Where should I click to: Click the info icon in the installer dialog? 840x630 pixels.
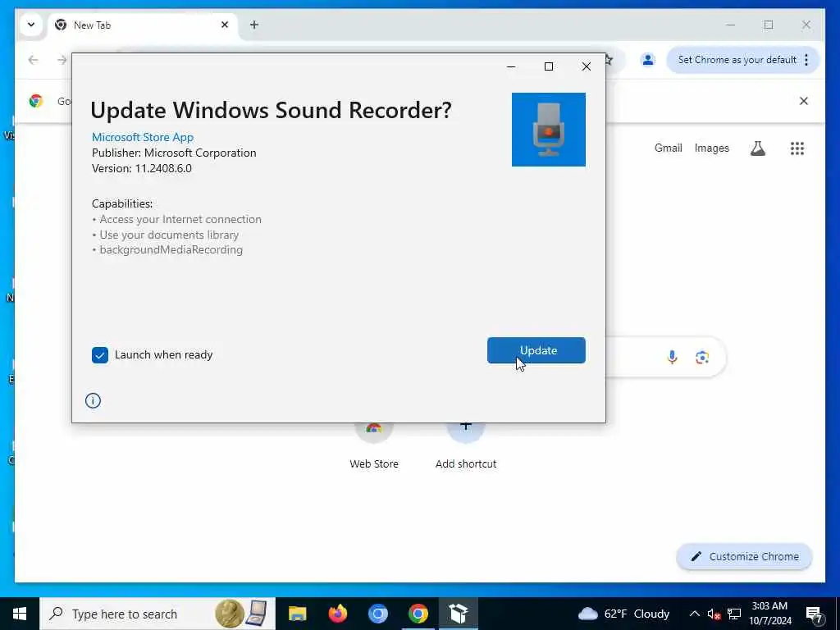coord(93,400)
